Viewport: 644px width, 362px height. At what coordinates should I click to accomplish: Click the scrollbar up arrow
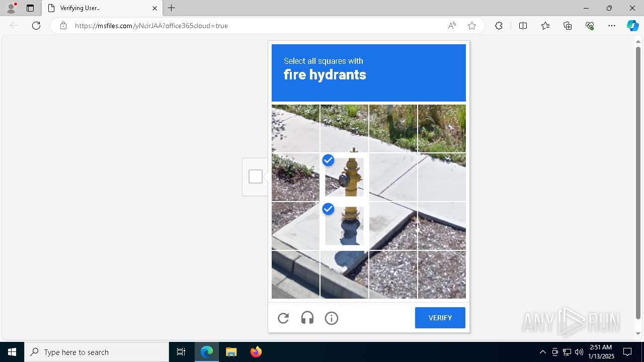coord(638,42)
